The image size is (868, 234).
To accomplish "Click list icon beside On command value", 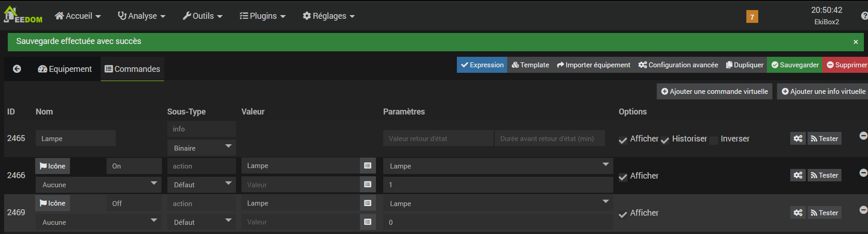I will coord(368,166).
